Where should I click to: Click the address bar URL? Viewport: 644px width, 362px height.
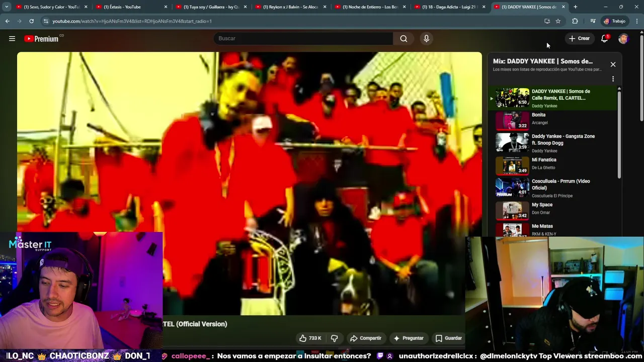point(132,21)
